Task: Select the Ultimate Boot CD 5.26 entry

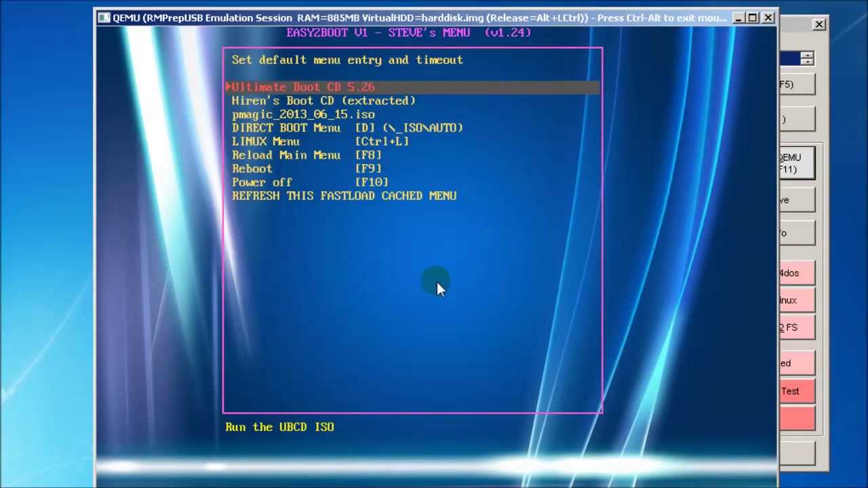Action: [x=302, y=87]
